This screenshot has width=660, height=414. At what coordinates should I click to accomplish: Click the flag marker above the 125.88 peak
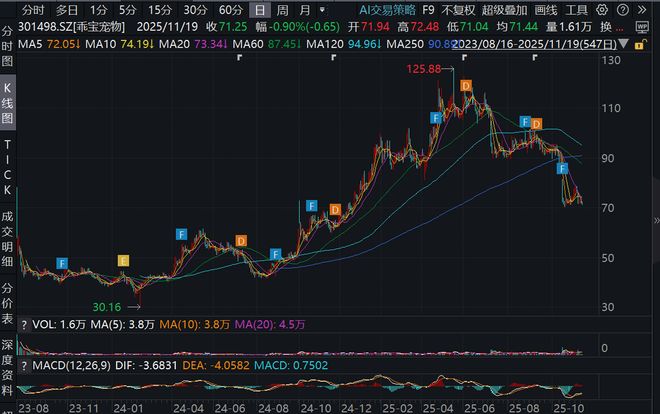click(464, 58)
